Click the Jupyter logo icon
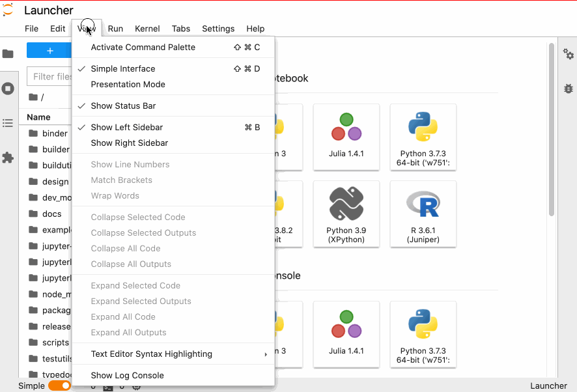 pos(8,10)
